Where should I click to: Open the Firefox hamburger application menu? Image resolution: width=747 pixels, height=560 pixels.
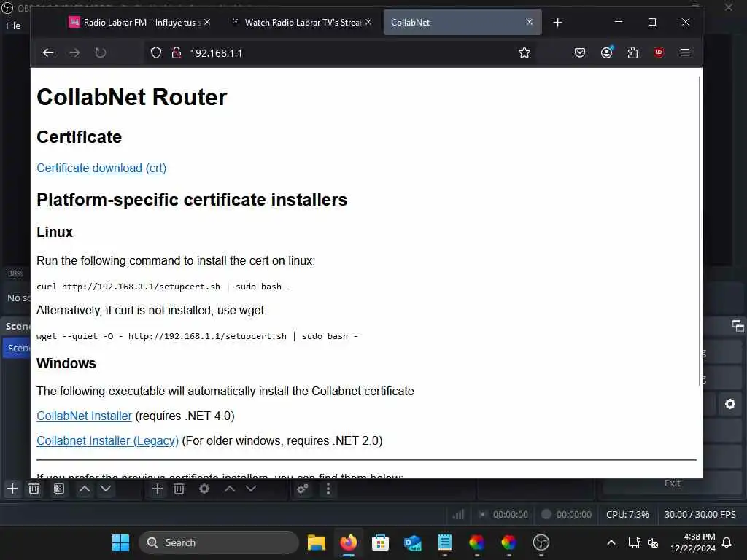[x=685, y=52]
